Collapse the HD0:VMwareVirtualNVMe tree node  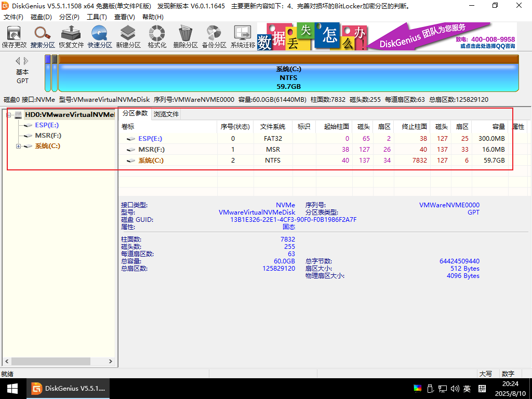[9, 115]
